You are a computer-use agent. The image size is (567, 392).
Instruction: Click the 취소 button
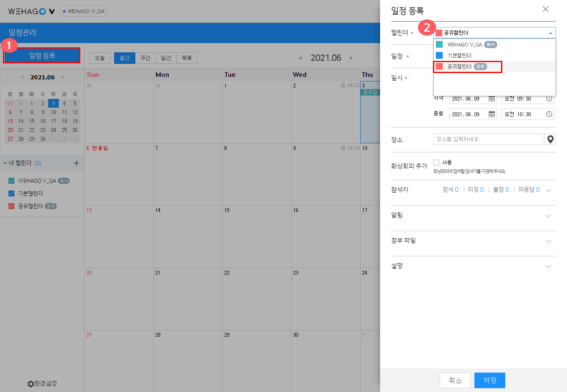click(455, 380)
